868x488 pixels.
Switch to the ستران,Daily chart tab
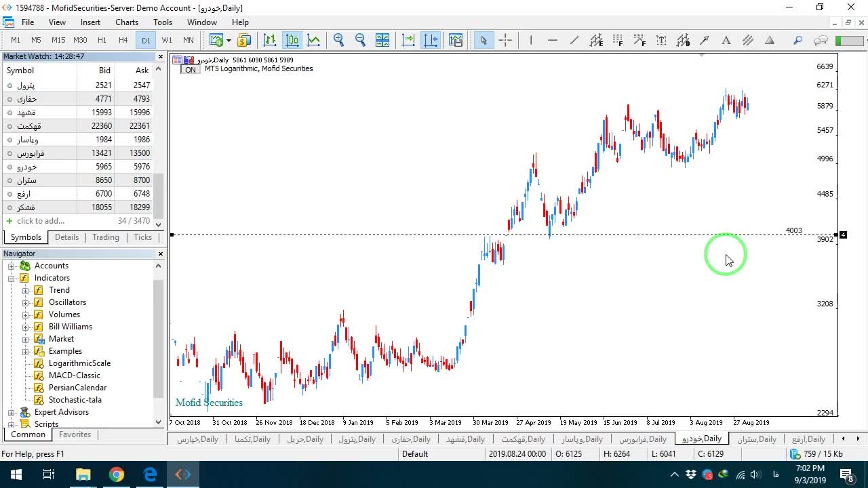point(757,439)
